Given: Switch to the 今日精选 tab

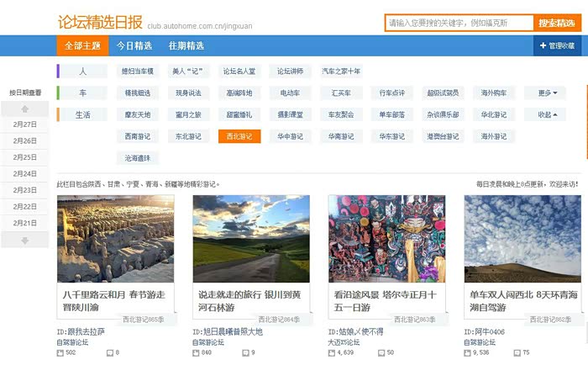Looking at the screenshot, I should point(134,45).
